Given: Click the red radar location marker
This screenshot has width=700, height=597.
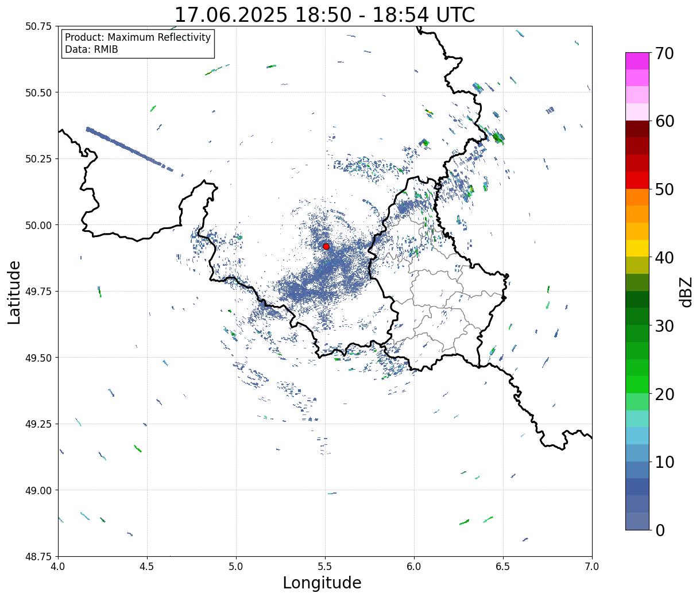Looking at the screenshot, I should click(326, 246).
